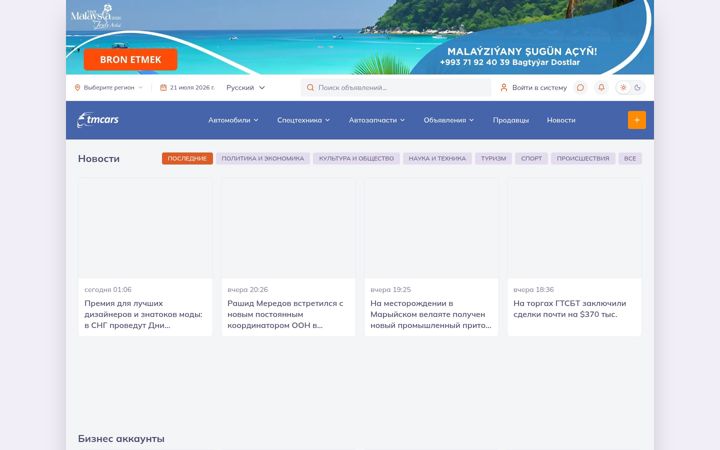Click the calendar icon next to date

163,87
